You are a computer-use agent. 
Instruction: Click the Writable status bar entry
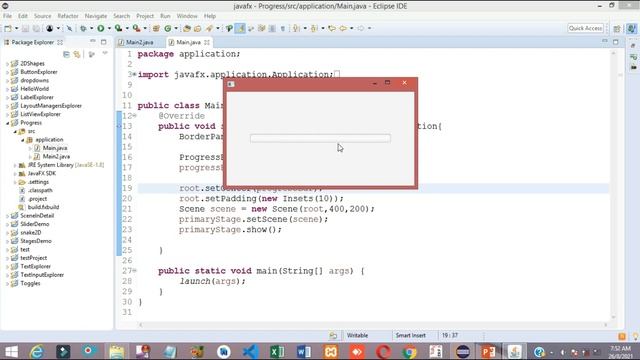[357, 336]
